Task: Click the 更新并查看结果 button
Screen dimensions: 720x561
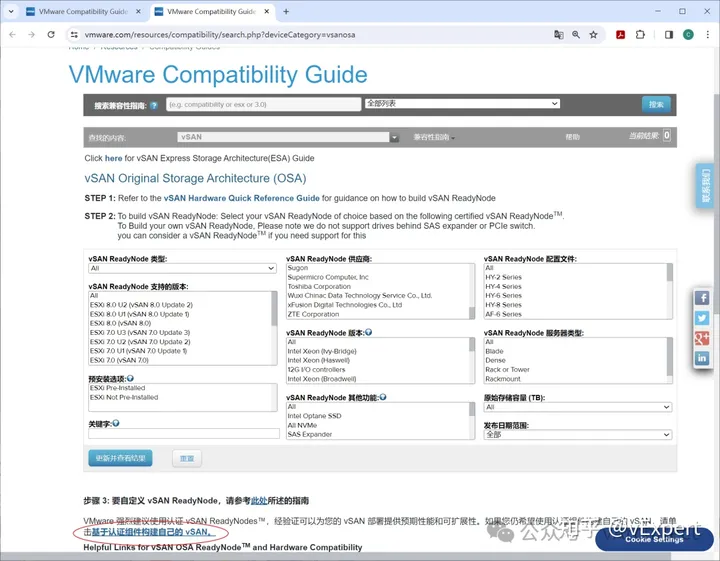Action: (120, 458)
